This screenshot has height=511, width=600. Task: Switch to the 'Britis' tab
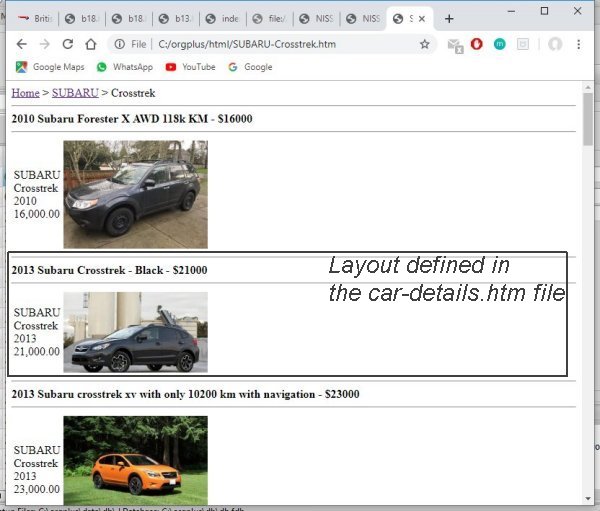[35, 19]
